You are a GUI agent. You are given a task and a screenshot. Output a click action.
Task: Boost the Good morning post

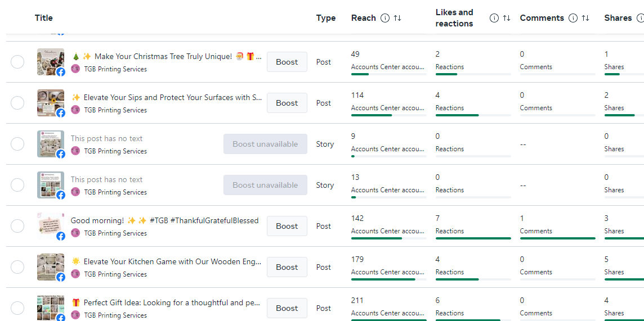click(x=287, y=226)
